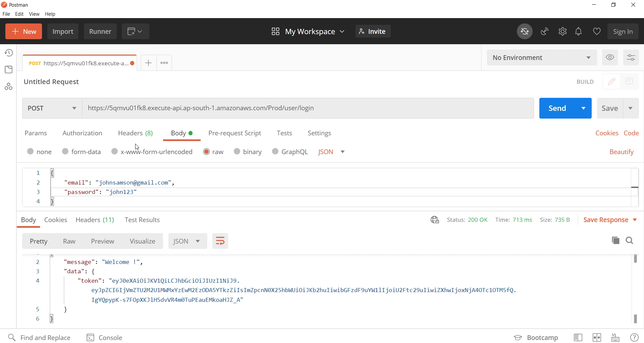
Task: Open the notifications bell icon
Action: tap(579, 31)
